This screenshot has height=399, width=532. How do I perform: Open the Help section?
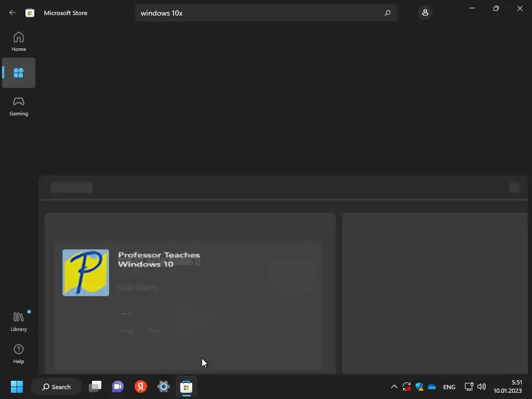[x=19, y=354]
